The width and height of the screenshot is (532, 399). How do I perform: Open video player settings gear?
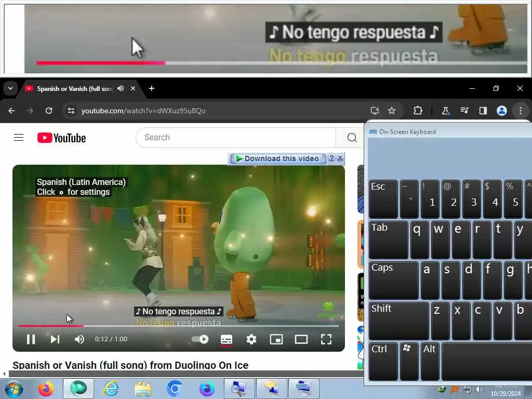pyautogui.click(x=251, y=339)
